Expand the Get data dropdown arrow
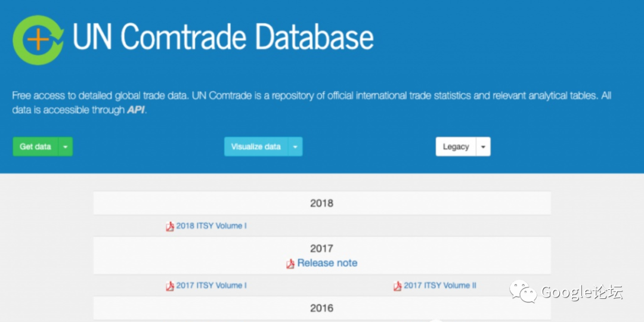 coord(66,147)
